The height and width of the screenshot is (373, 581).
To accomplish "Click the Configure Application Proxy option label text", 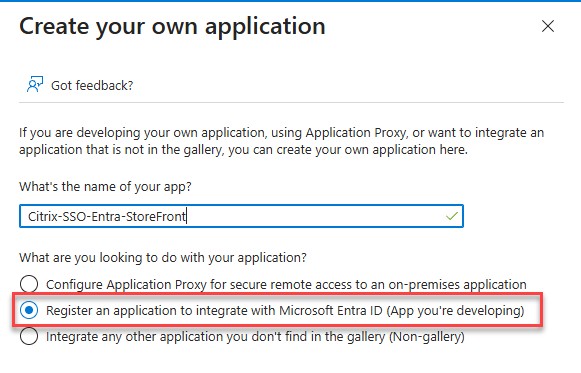I will pyautogui.click(x=286, y=284).
